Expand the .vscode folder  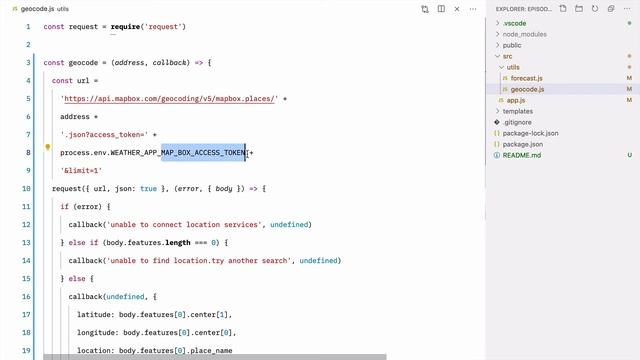498,23
